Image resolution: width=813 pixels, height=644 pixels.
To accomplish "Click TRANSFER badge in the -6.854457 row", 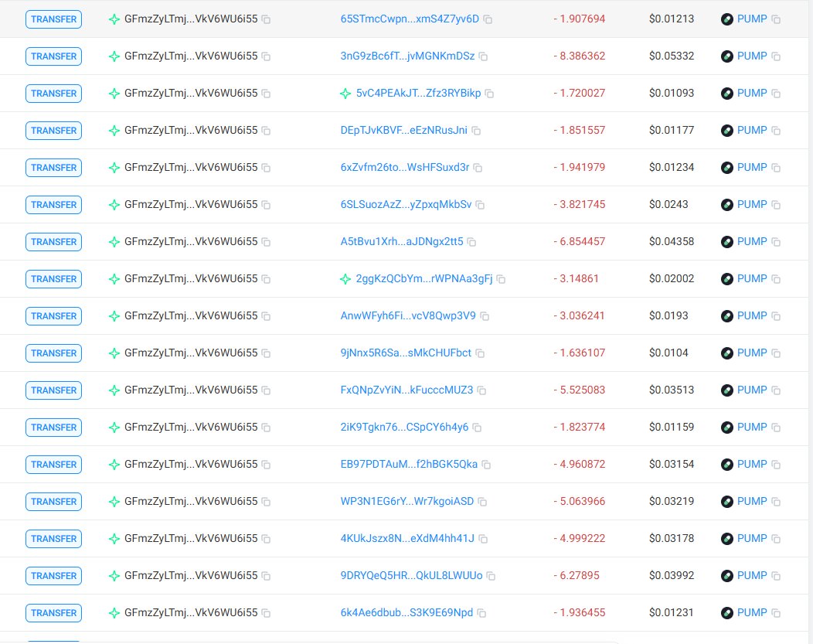I will [x=53, y=242].
